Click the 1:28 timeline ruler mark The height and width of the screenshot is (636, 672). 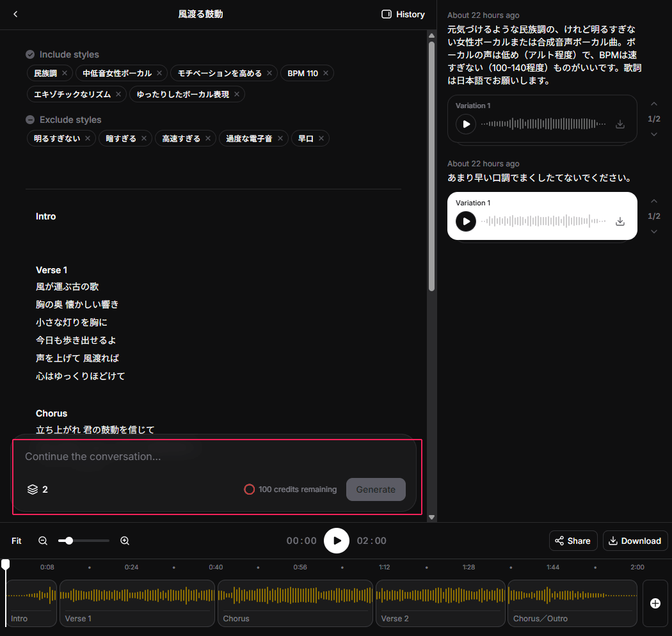click(x=468, y=567)
